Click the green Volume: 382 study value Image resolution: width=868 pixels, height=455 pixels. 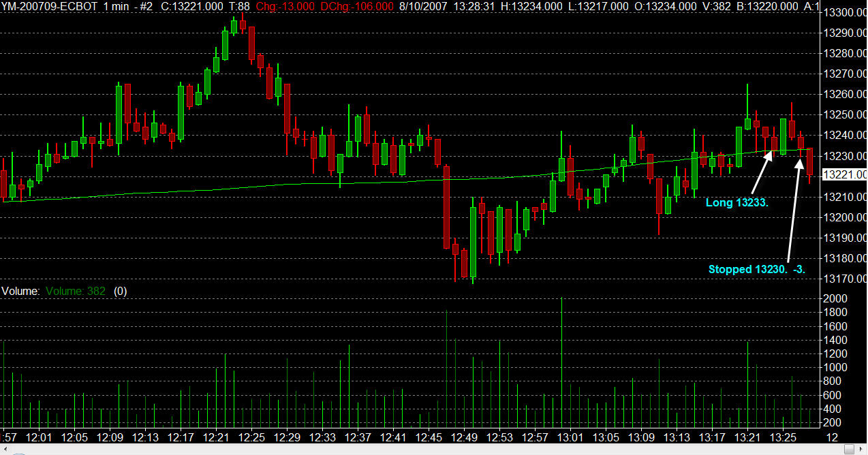click(76, 291)
